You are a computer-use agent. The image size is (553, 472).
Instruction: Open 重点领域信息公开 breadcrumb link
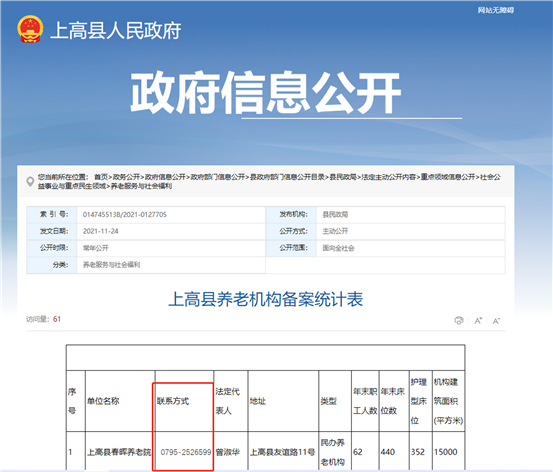tap(448, 177)
